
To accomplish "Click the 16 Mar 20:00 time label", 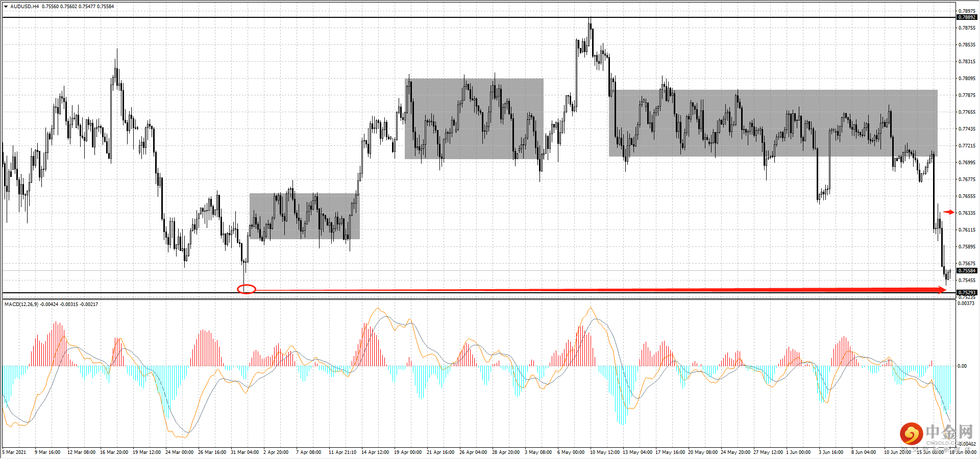I will pyautogui.click(x=114, y=452).
